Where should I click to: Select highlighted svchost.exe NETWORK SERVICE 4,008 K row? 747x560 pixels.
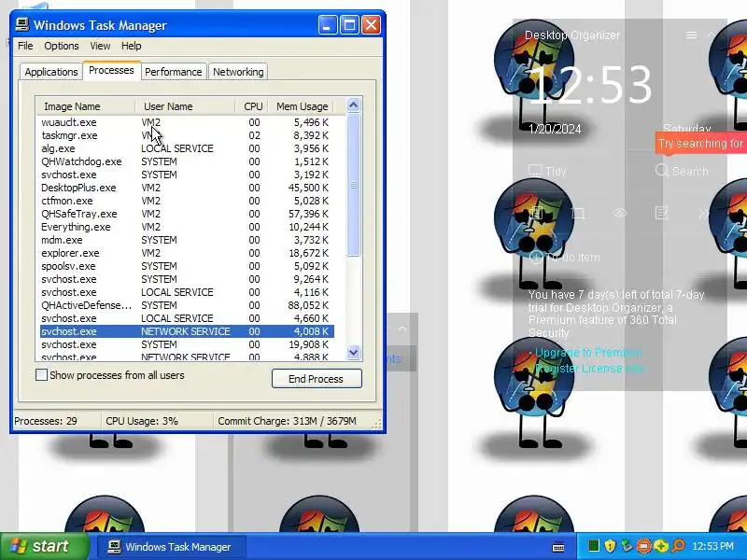click(x=187, y=331)
